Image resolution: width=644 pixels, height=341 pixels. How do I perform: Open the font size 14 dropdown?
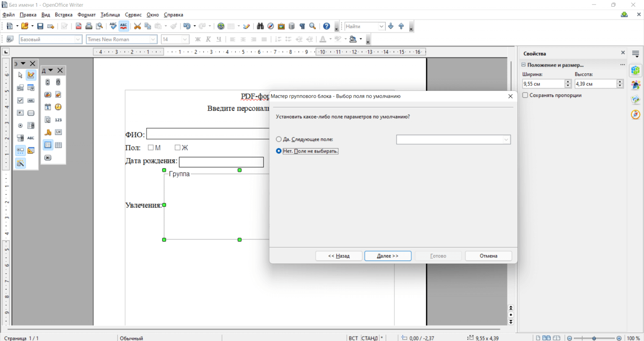click(185, 39)
